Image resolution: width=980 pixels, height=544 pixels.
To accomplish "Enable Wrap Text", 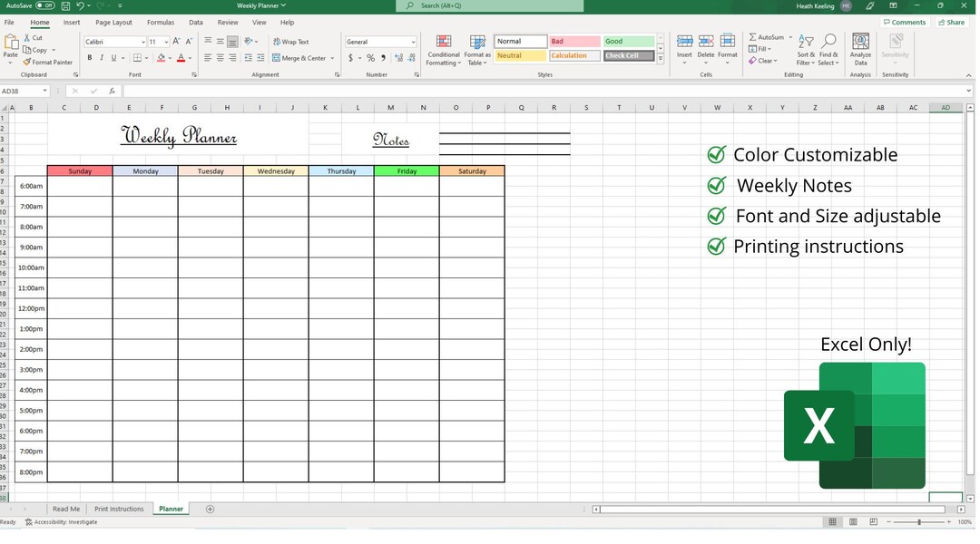I will pos(292,41).
